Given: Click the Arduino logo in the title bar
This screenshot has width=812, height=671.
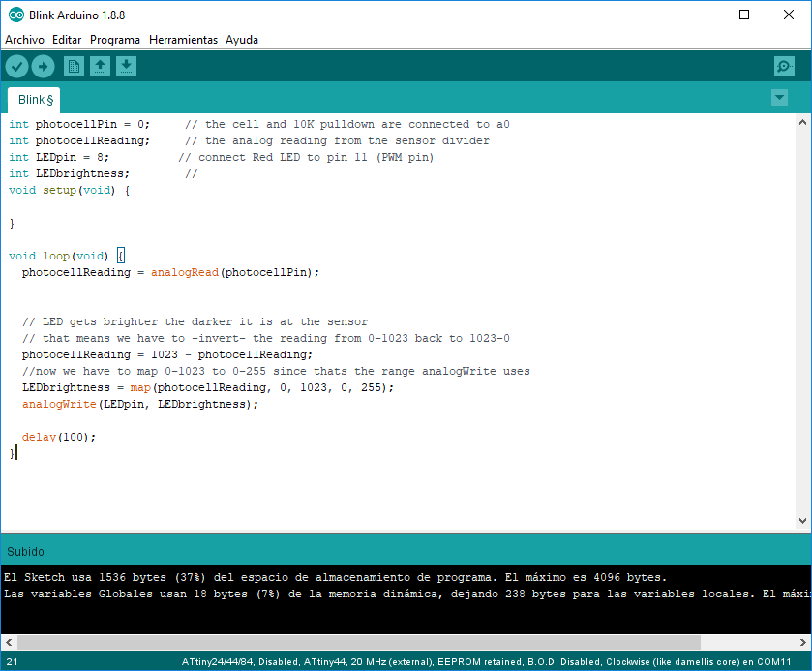Looking at the screenshot, I should point(16,15).
